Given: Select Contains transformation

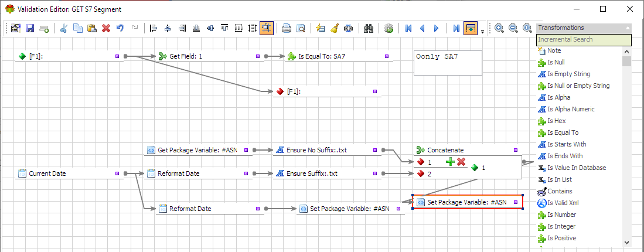Looking at the screenshot, I should point(560,191).
